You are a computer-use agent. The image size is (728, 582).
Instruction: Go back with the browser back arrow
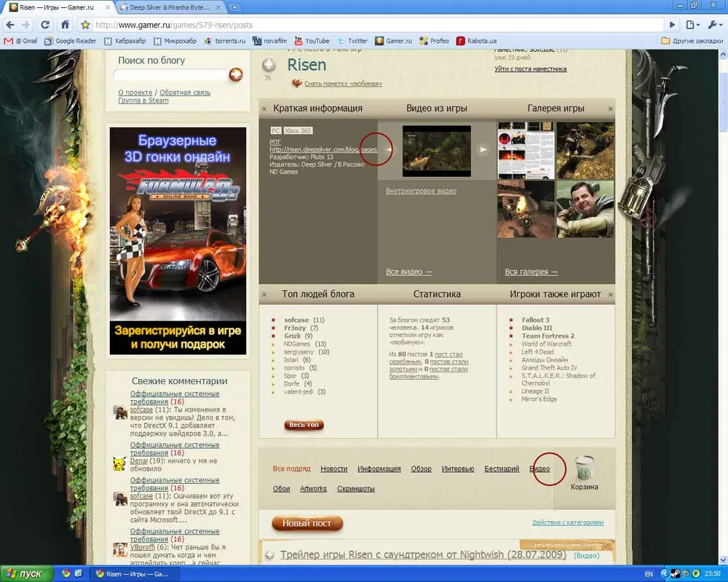11,25
